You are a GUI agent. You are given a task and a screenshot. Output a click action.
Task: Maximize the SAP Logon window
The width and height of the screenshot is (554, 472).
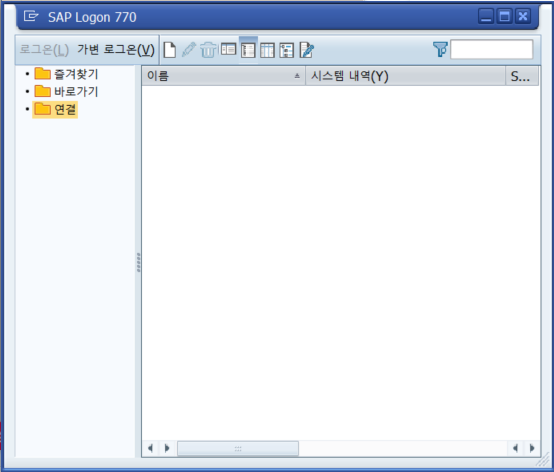pos(505,16)
